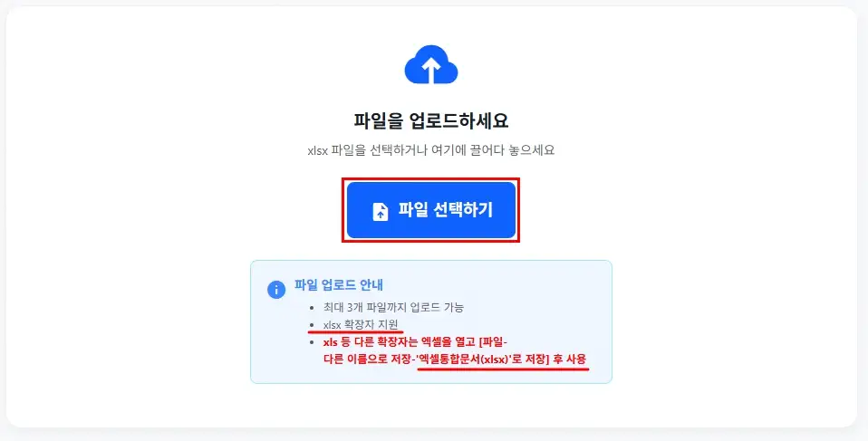Click the blue cloud upload icon

click(x=430, y=64)
